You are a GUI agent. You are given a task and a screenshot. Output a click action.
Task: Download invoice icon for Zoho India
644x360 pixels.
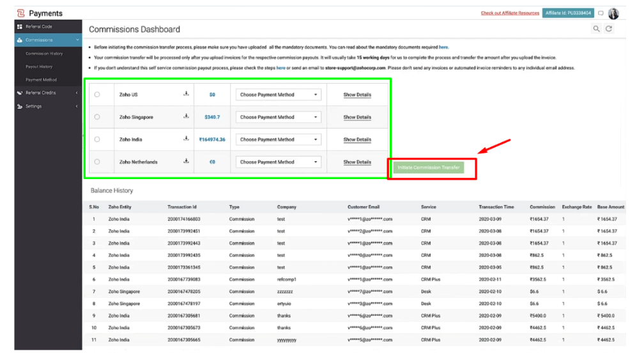[186, 139]
